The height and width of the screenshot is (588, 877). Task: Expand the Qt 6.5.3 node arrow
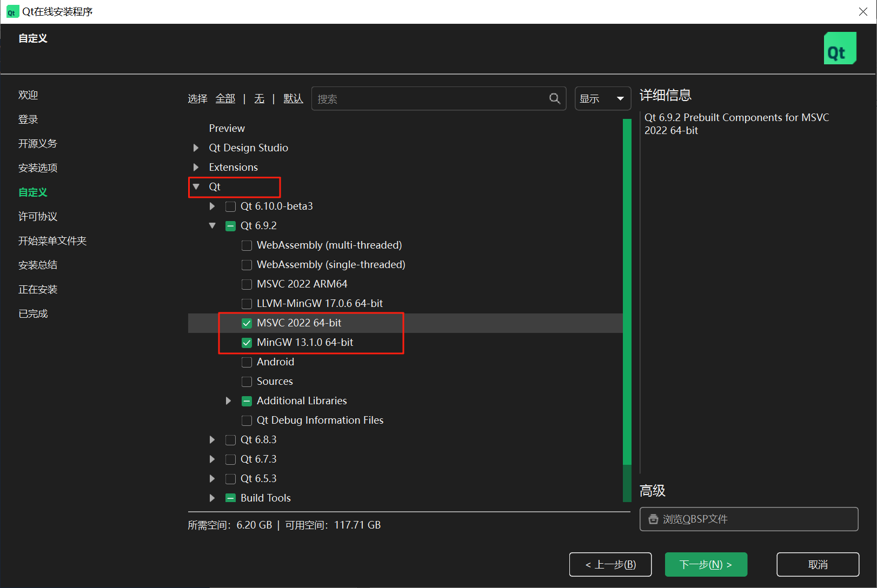(x=212, y=478)
